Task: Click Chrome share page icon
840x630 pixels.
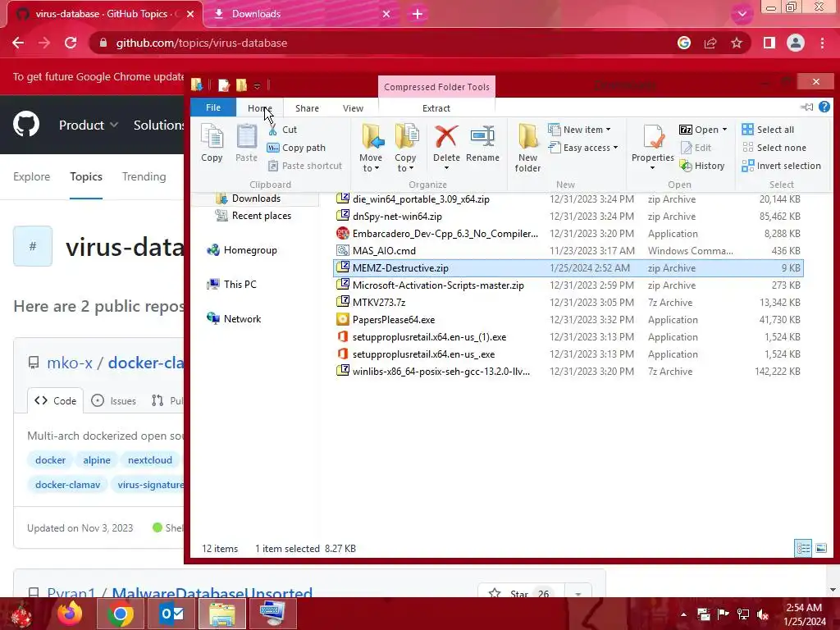Action: 710,43
